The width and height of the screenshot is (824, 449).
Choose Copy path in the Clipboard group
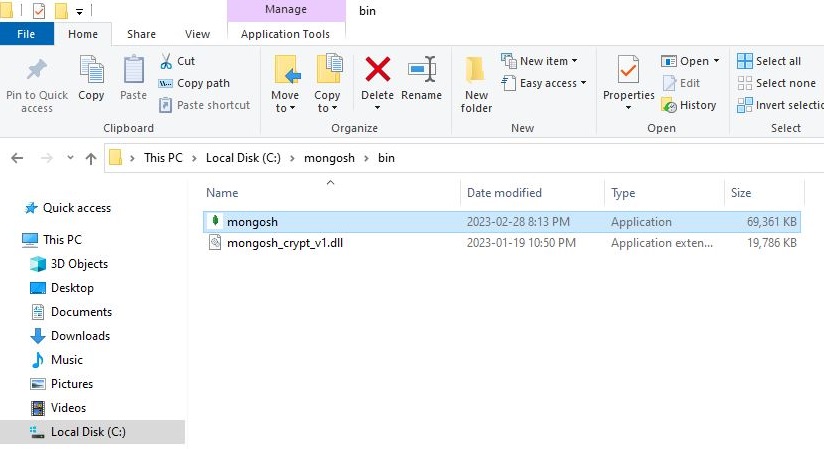tap(194, 83)
